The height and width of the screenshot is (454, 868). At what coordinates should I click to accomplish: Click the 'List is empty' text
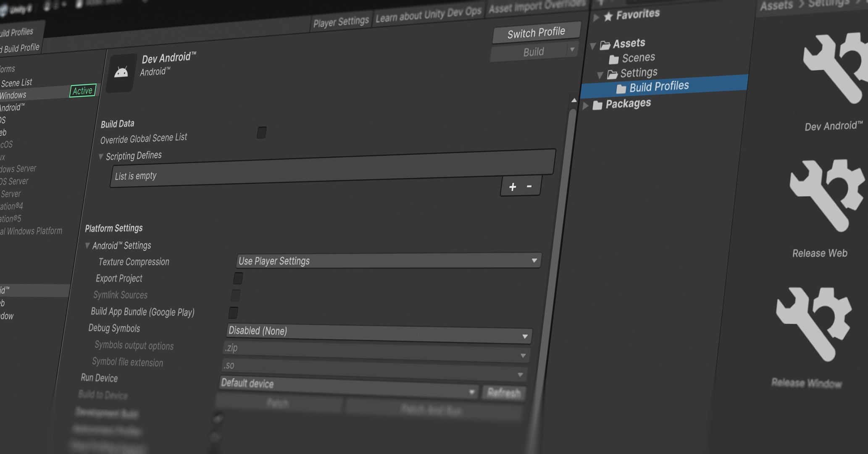point(136,176)
